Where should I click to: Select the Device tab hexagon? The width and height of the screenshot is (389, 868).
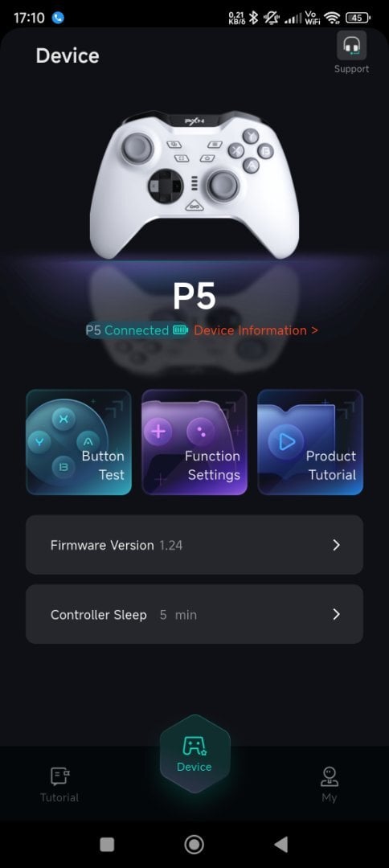click(x=194, y=754)
